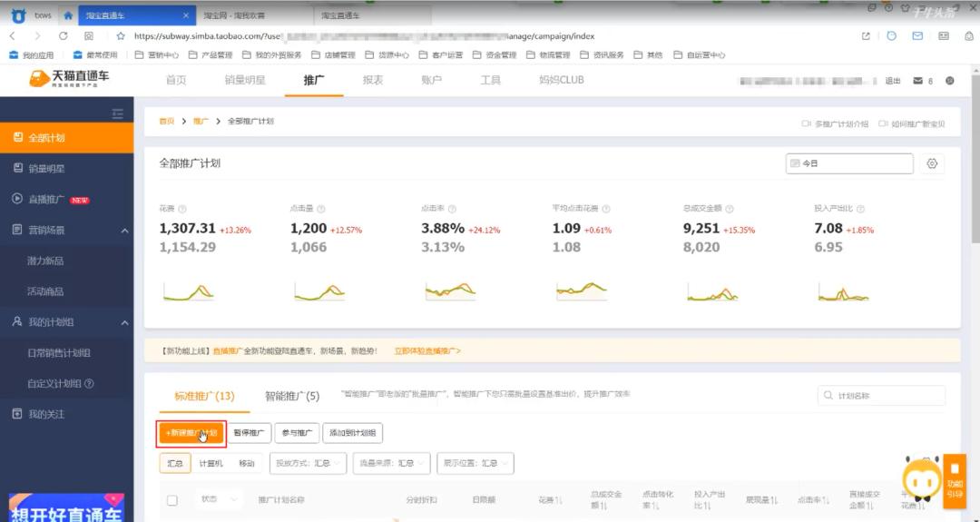The height and width of the screenshot is (522, 980).
Task: Click the 暂停推广 button
Action: [249, 433]
